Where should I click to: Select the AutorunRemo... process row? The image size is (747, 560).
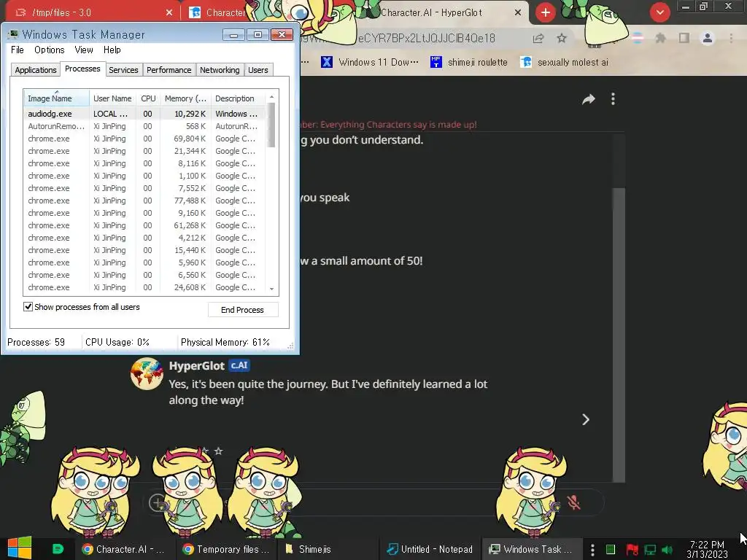144,126
